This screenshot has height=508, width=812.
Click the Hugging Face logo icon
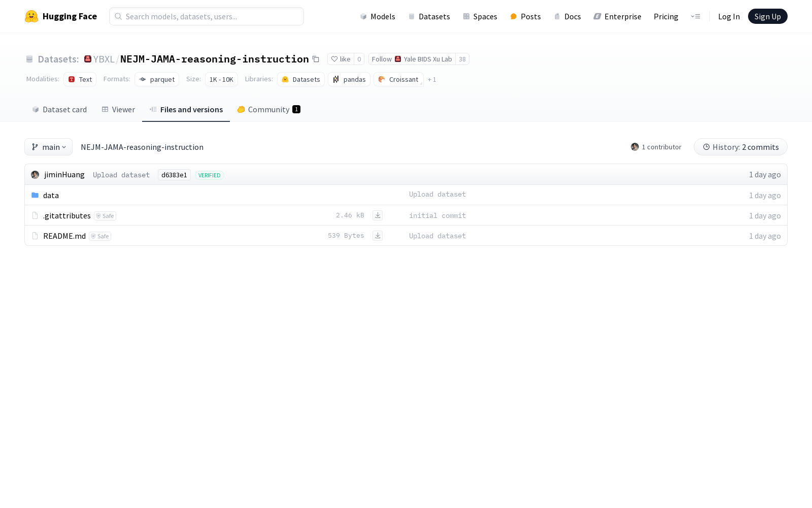31,16
